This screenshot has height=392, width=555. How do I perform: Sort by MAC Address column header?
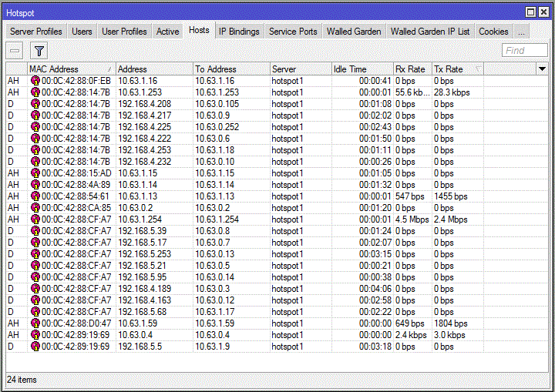pos(72,69)
